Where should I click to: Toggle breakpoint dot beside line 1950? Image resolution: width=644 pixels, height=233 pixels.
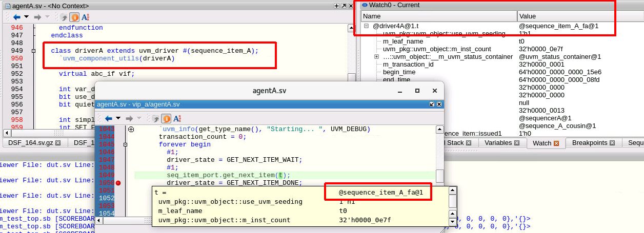click(118, 183)
